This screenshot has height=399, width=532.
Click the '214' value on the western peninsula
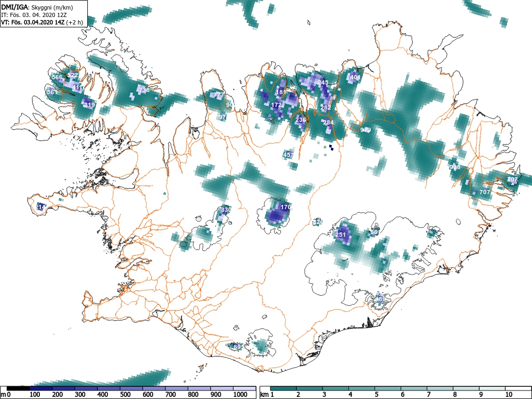click(40, 206)
